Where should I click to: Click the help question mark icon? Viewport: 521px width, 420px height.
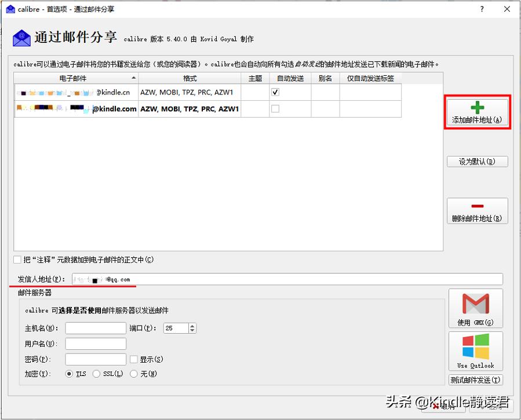pyautogui.click(x=483, y=9)
